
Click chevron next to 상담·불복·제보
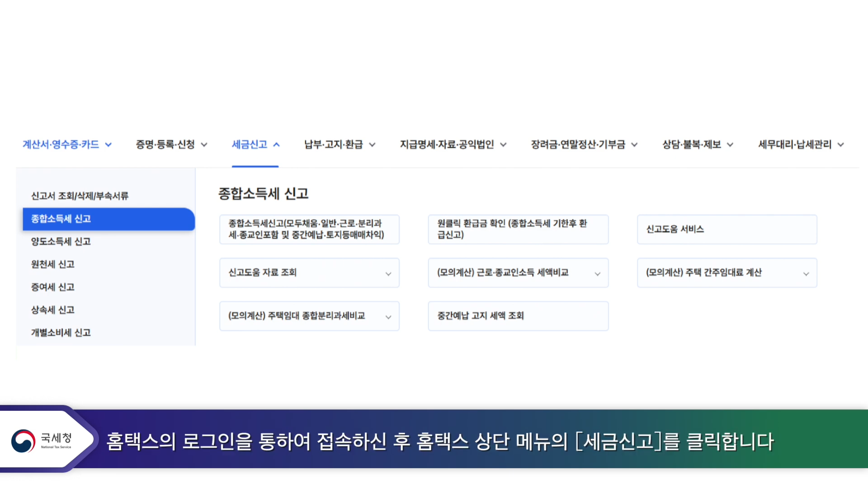click(x=730, y=145)
